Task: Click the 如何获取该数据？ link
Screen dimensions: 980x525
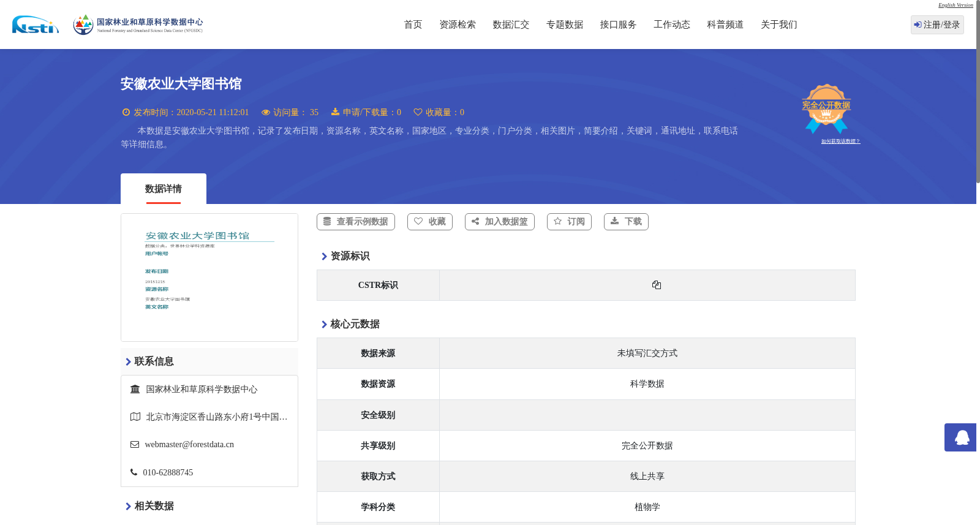Action: (x=840, y=142)
